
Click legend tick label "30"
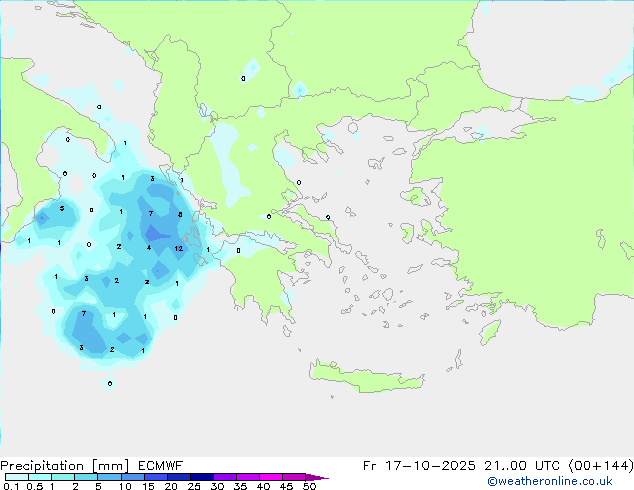coord(218,486)
